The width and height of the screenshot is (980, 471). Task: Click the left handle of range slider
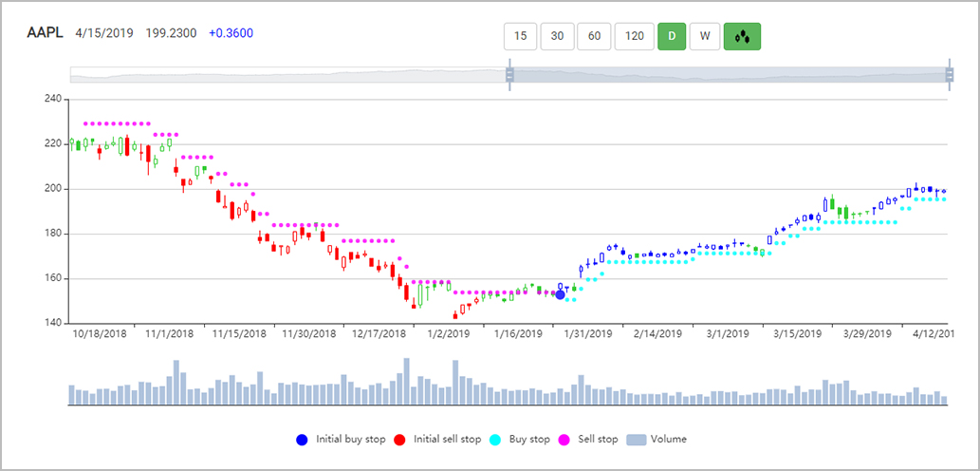[509, 76]
